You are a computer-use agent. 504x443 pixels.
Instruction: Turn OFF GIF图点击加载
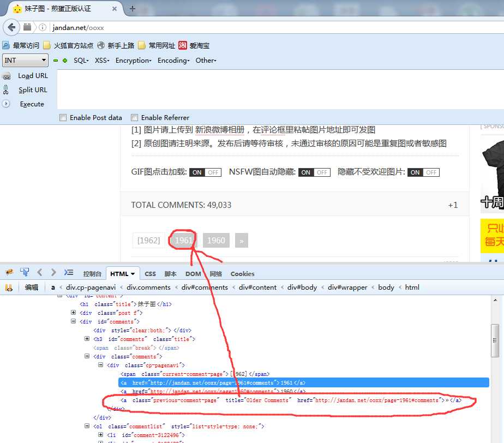click(213, 172)
